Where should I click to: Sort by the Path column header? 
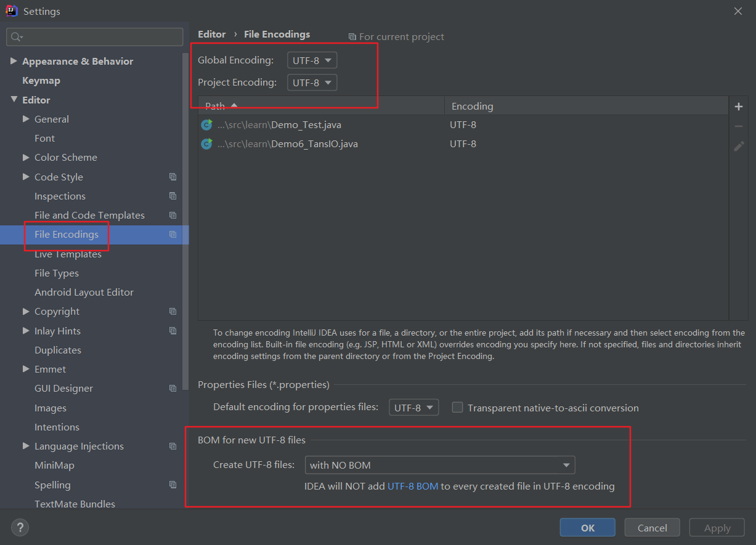point(322,106)
